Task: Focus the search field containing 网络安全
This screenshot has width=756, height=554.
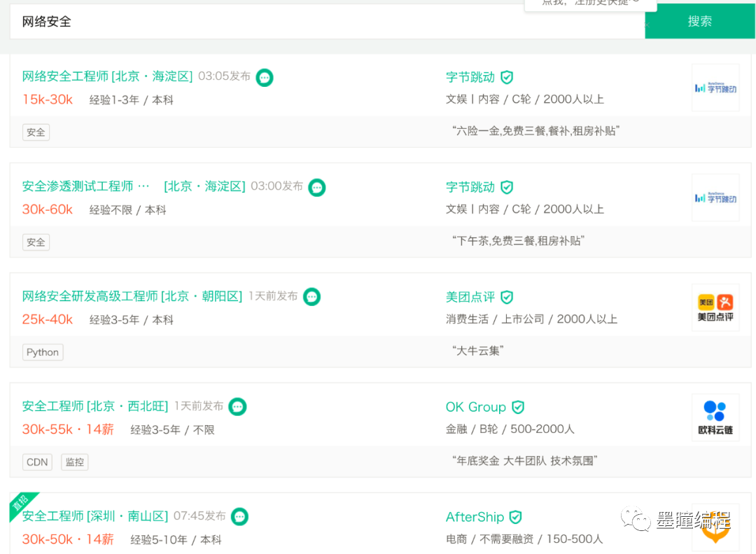Action: tap(327, 22)
